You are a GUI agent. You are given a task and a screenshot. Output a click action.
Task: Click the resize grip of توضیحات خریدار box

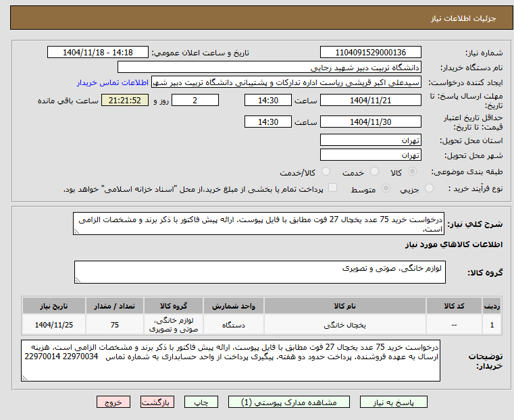(x=24, y=378)
